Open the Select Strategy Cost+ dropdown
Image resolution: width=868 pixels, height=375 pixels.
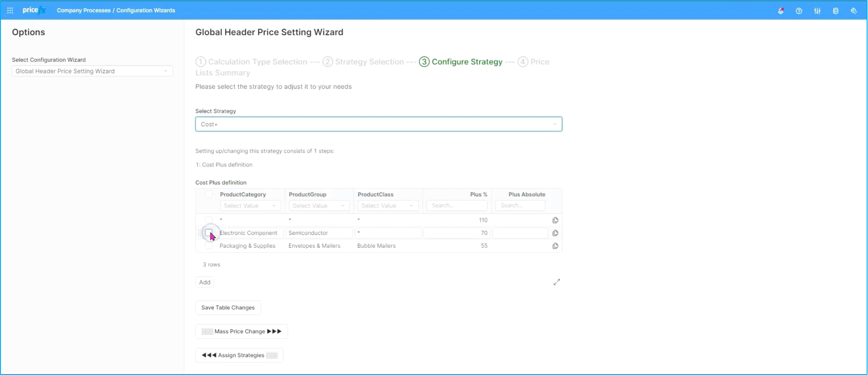tap(378, 124)
